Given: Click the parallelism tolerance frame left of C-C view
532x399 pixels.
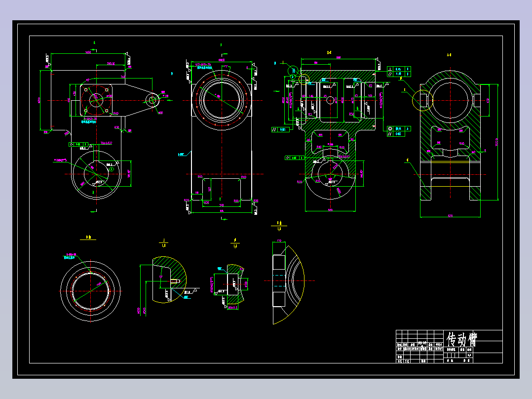Looking at the screenshot, I should (280, 129).
